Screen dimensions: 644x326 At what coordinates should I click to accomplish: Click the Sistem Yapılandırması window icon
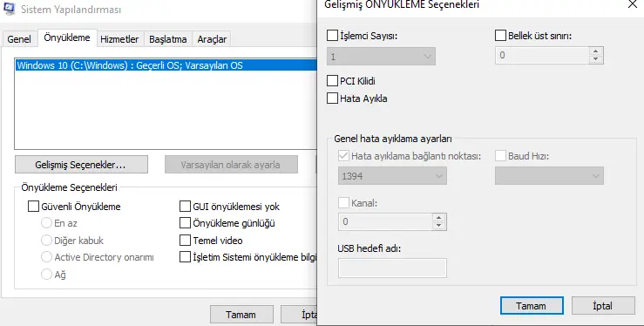9,8
